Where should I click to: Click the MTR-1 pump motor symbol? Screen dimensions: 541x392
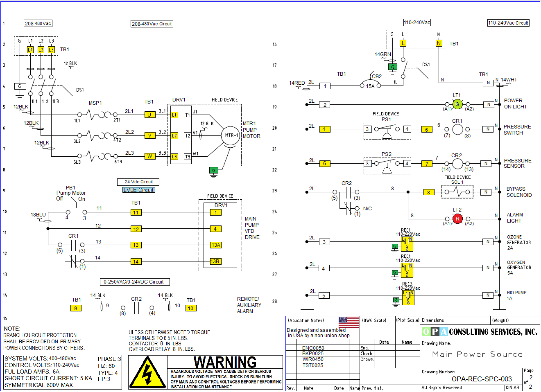[231, 135]
